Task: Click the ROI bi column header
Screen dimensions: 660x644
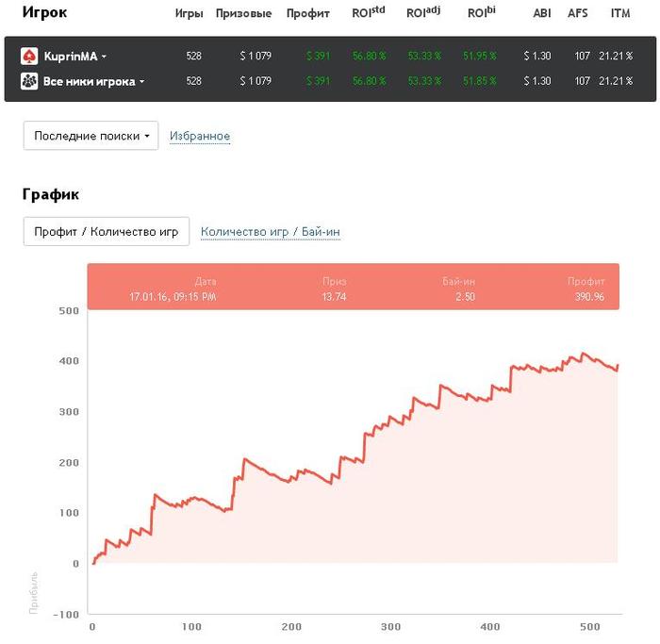Action: point(481,13)
